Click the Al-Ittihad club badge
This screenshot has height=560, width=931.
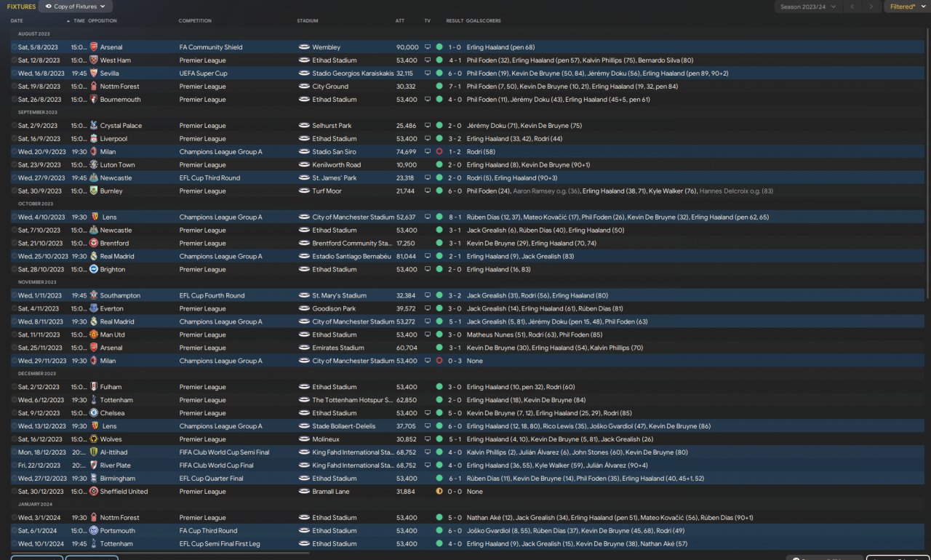pos(94,452)
